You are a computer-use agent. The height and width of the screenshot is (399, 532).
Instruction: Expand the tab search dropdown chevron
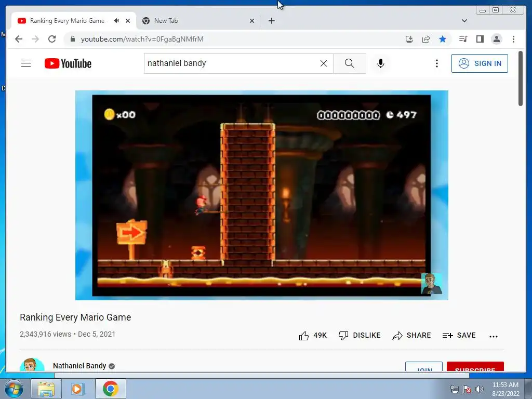coord(464,21)
